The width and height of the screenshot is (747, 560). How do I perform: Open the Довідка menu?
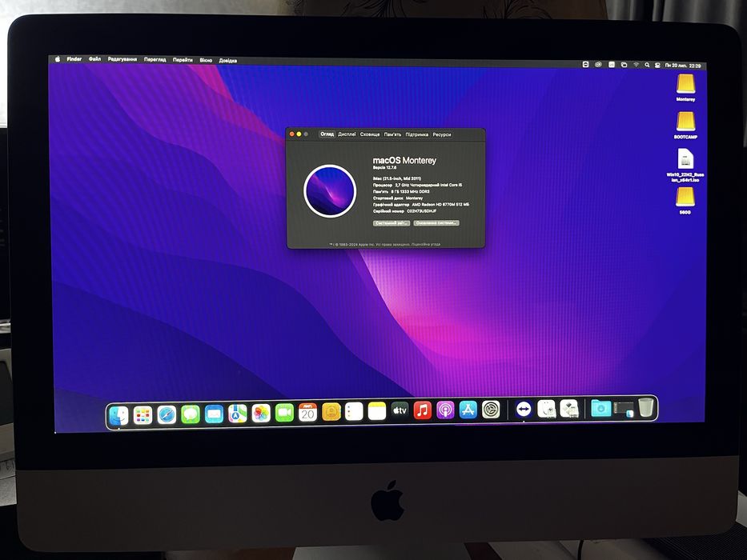point(227,61)
